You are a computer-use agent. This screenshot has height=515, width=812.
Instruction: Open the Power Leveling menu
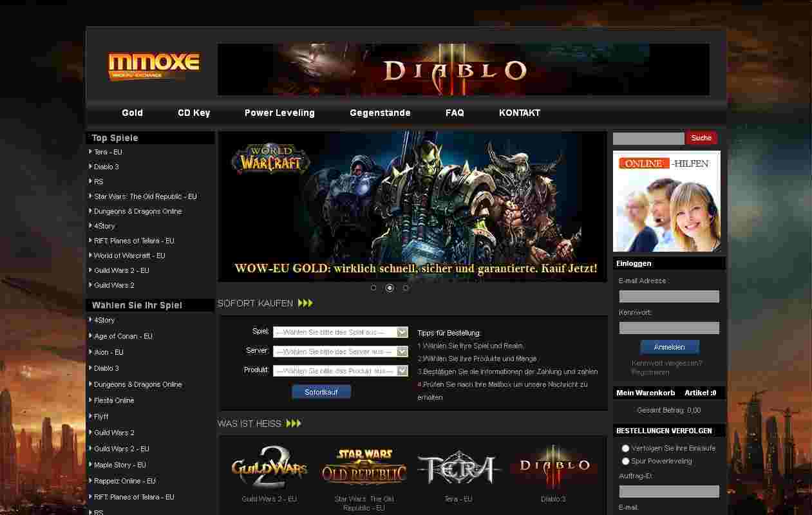(279, 113)
